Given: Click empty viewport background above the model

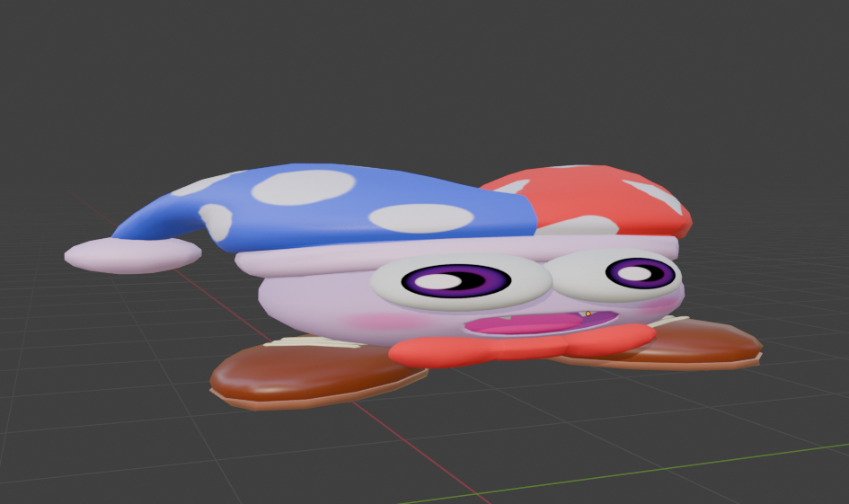Looking at the screenshot, I should (x=422, y=72).
